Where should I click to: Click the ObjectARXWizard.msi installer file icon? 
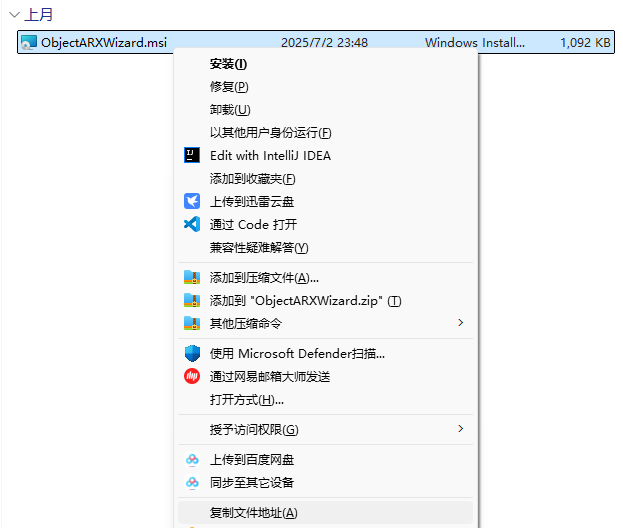(x=29, y=43)
